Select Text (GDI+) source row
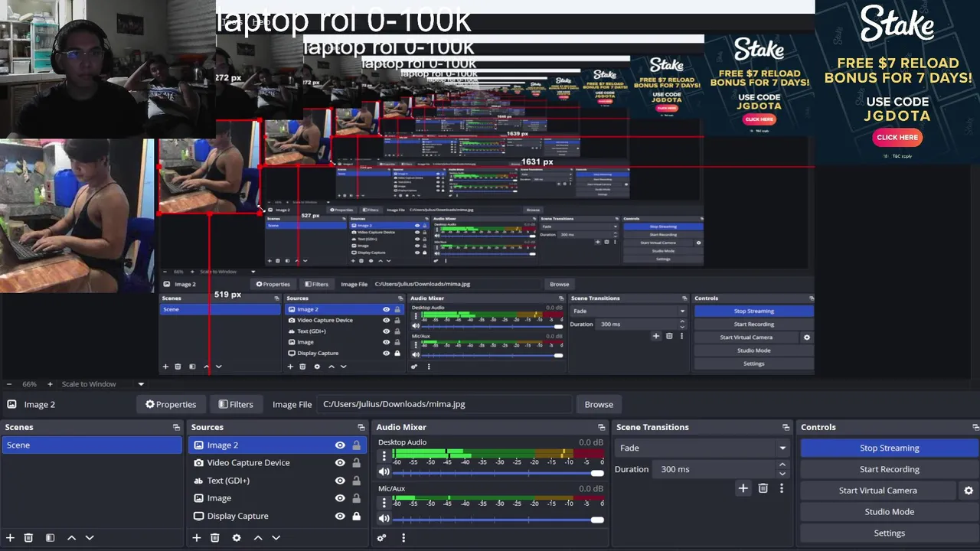The width and height of the screenshot is (980, 551). 278,481
